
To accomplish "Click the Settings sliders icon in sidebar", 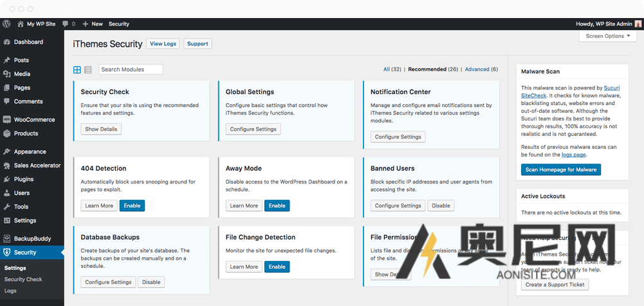I will pos(6,220).
